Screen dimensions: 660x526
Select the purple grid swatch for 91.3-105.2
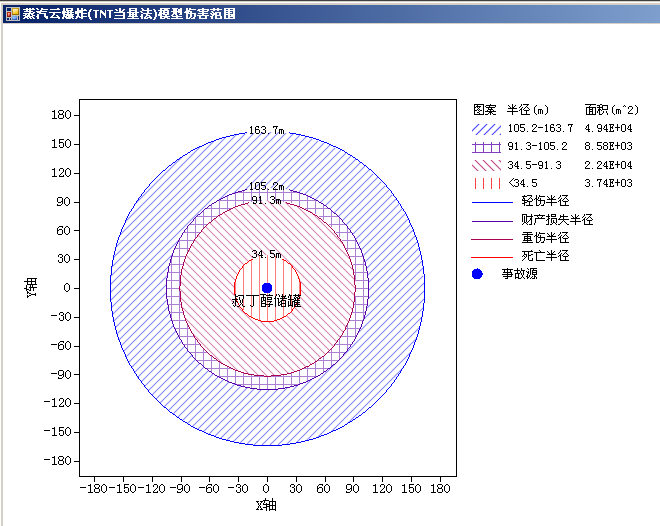(x=486, y=147)
